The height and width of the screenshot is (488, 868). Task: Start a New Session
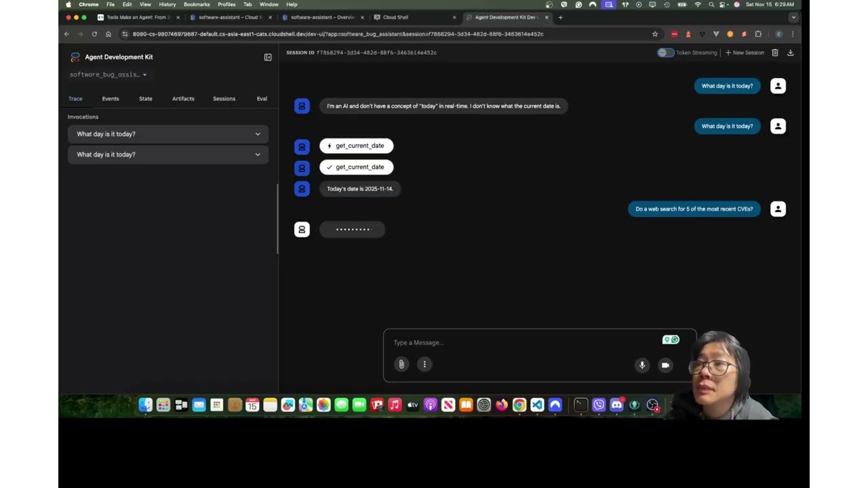(x=745, y=52)
